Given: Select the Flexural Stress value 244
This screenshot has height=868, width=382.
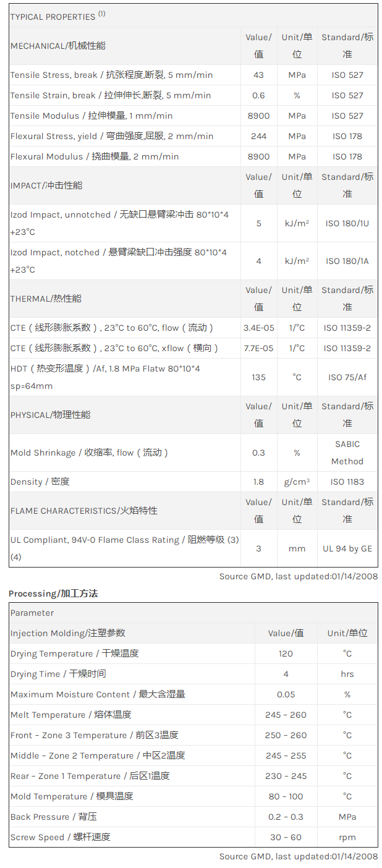Looking at the screenshot, I should coord(258,136).
